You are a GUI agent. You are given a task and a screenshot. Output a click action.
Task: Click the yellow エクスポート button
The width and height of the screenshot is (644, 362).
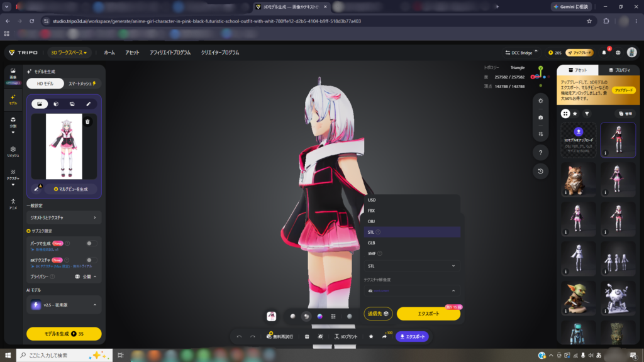(428, 314)
